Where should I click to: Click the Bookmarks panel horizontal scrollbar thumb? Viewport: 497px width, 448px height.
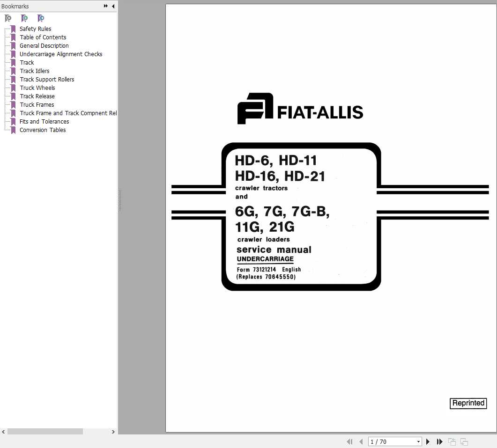tap(45, 432)
